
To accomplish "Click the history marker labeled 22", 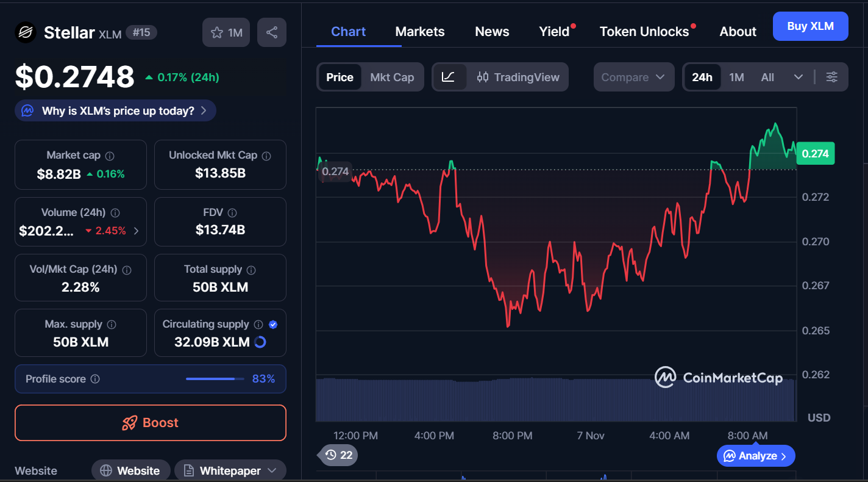I will coord(339,455).
